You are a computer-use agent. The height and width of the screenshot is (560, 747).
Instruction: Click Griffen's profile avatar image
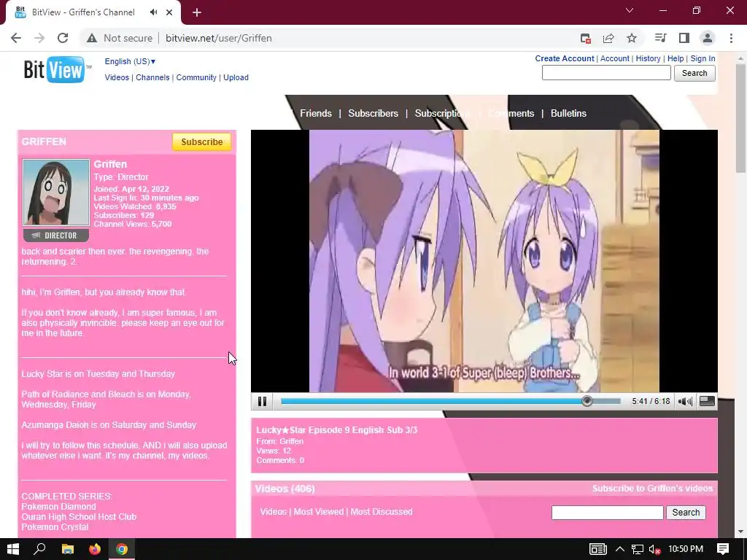point(55,192)
